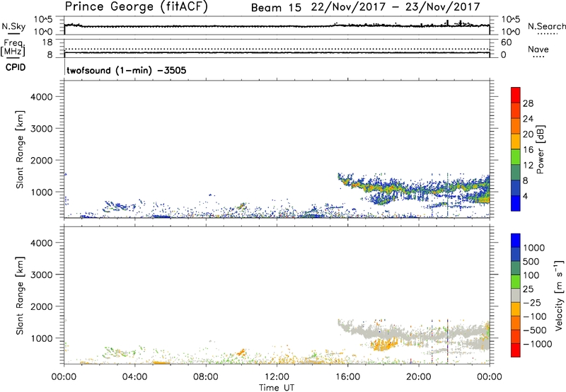Click the grey segment of velocity colorbar
The width and height of the screenshot is (566, 392).
[x=516, y=295]
